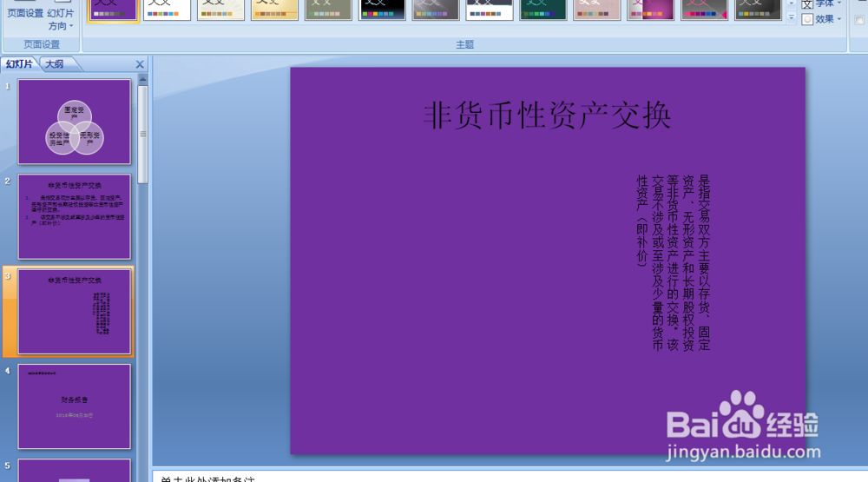Click the slide pane scroll-up arrow

143,80
